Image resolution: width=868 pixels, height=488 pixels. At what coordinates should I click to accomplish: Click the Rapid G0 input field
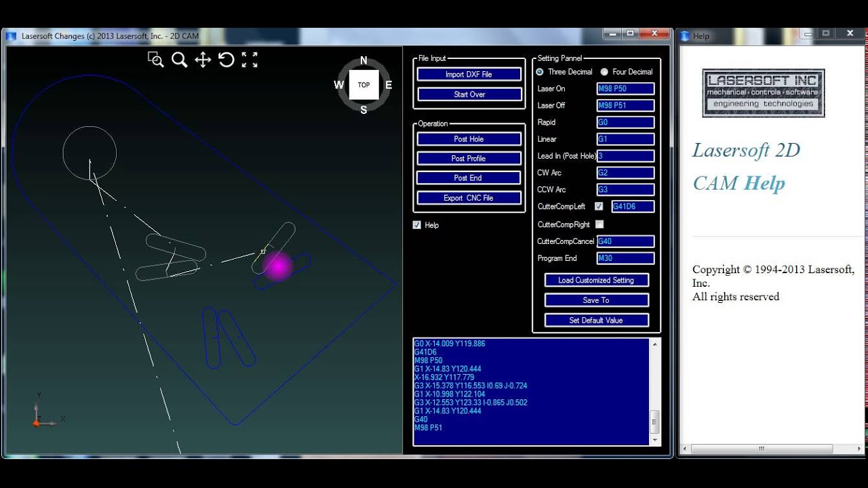pos(625,123)
